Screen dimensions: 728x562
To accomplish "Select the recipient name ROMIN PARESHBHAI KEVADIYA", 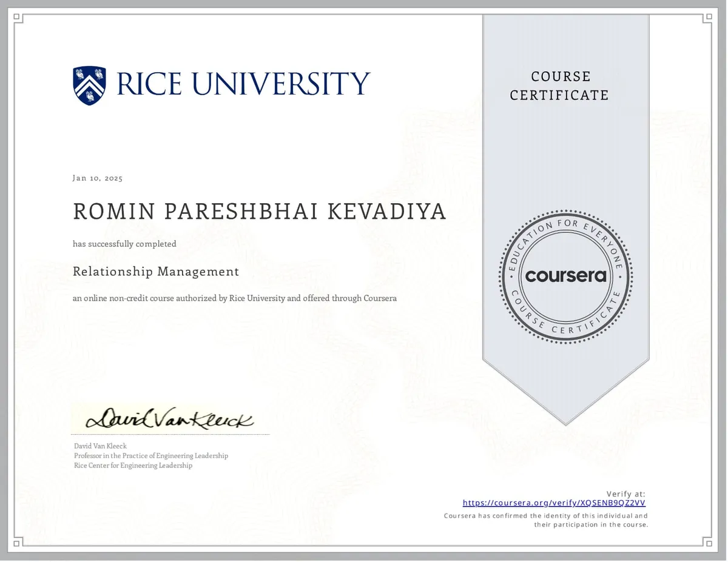I will click(x=260, y=212).
